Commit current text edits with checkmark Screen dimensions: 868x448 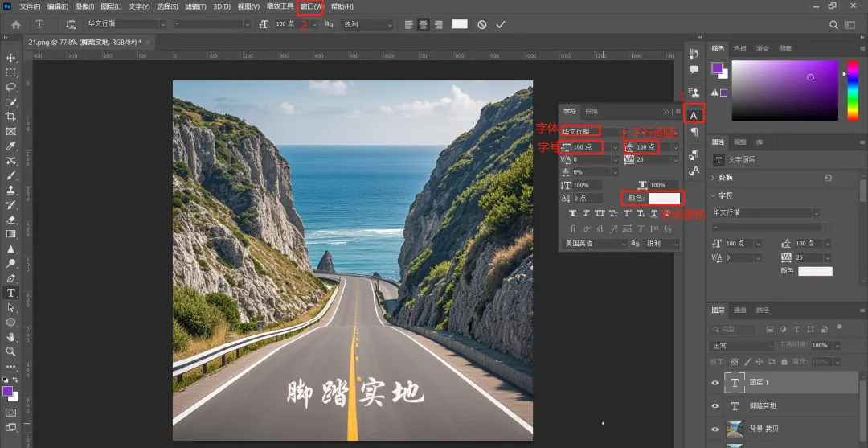tap(501, 25)
